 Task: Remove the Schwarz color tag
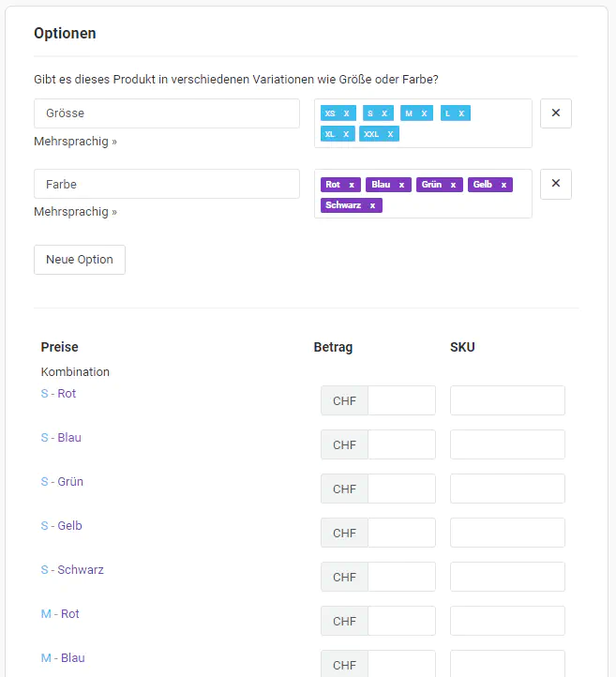pos(372,205)
